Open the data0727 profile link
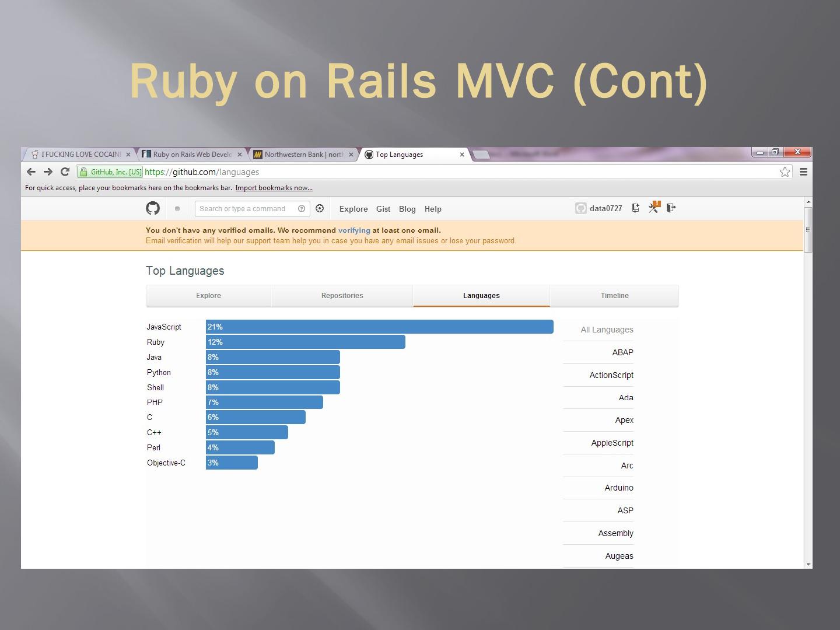 point(606,208)
